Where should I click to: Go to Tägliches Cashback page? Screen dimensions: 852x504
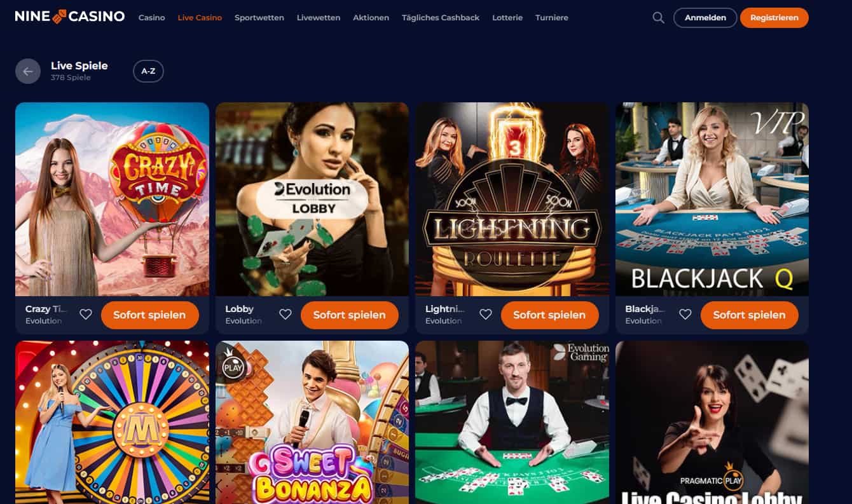pyautogui.click(x=441, y=18)
